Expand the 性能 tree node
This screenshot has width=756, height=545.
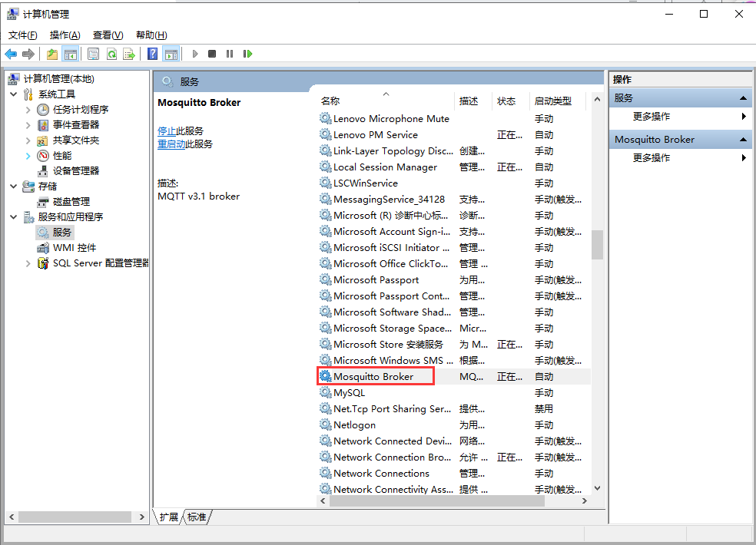pos(28,156)
